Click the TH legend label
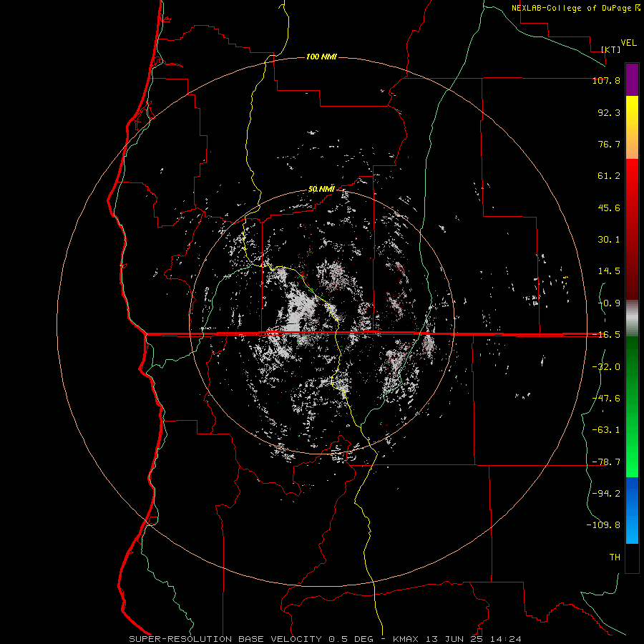This screenshot has width=644, height=644. [x=615, y=557]
